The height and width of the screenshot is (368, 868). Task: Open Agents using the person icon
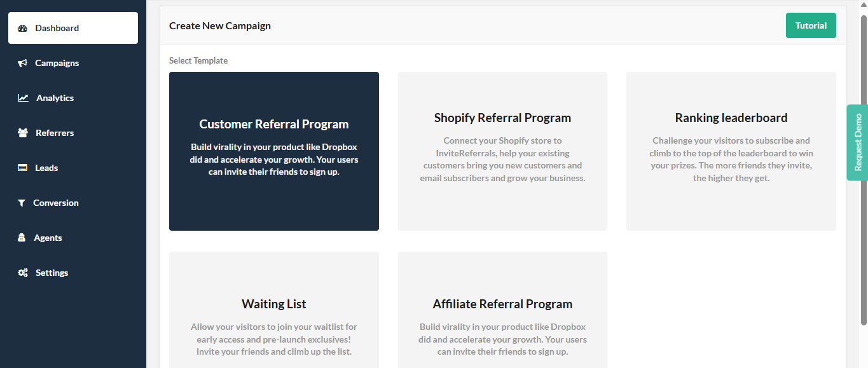click(22, 237)
